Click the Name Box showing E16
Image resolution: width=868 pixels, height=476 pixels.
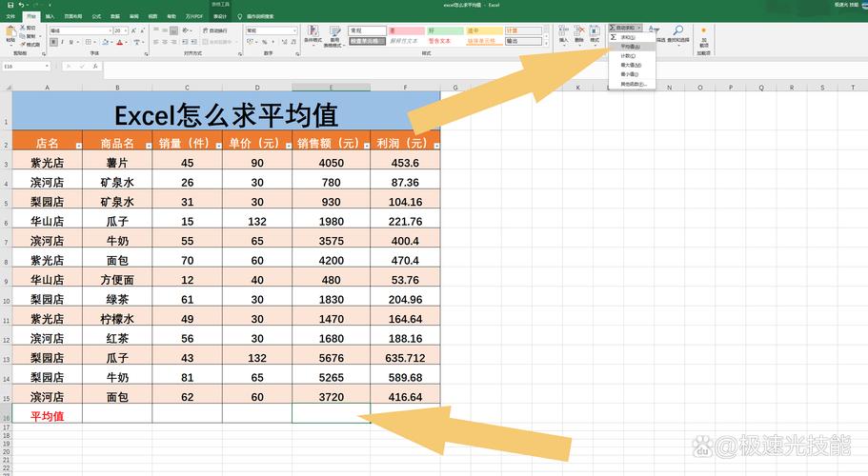pos(26,67)
